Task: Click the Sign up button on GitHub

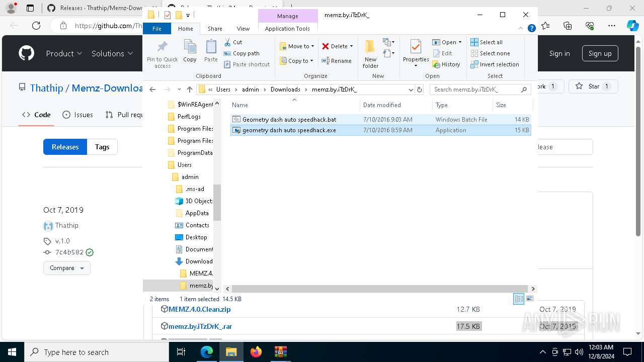Action: (x=600, y=53)
